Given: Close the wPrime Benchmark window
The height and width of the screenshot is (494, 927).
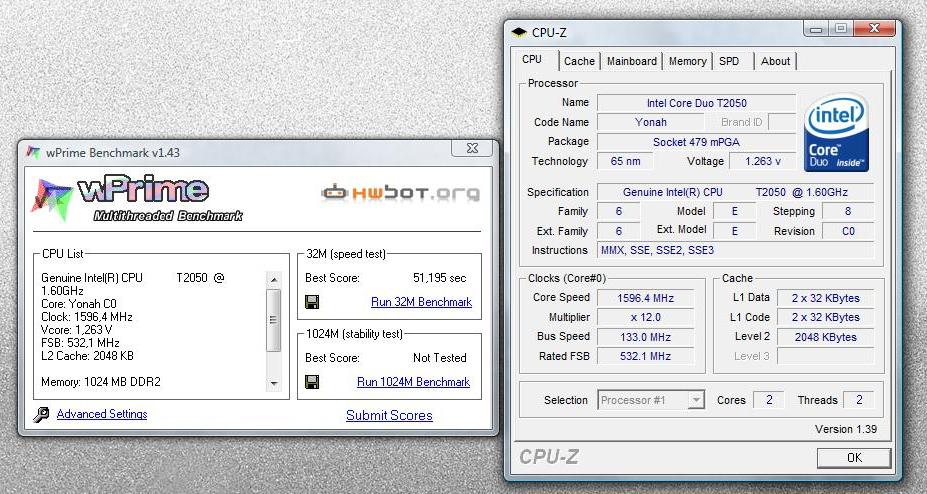Looking at the screenshot, I should [x=472, y=148].
